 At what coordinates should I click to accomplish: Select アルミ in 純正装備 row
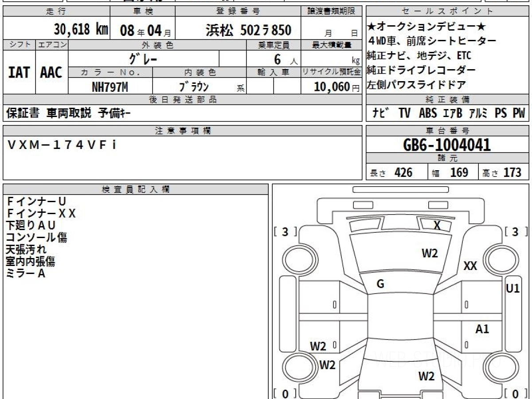point(478,113)
